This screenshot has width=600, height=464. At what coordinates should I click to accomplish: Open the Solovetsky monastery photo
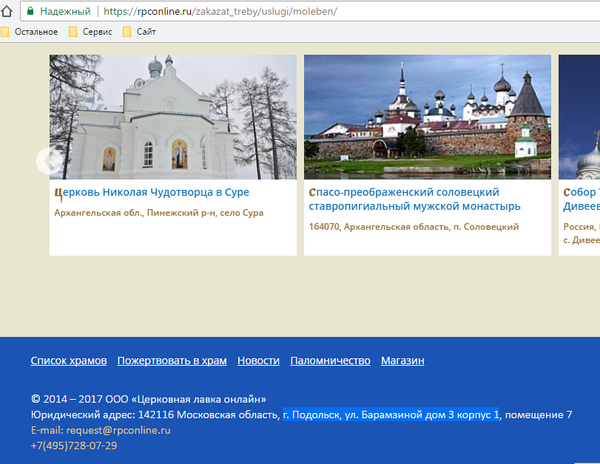pos(427,115)
